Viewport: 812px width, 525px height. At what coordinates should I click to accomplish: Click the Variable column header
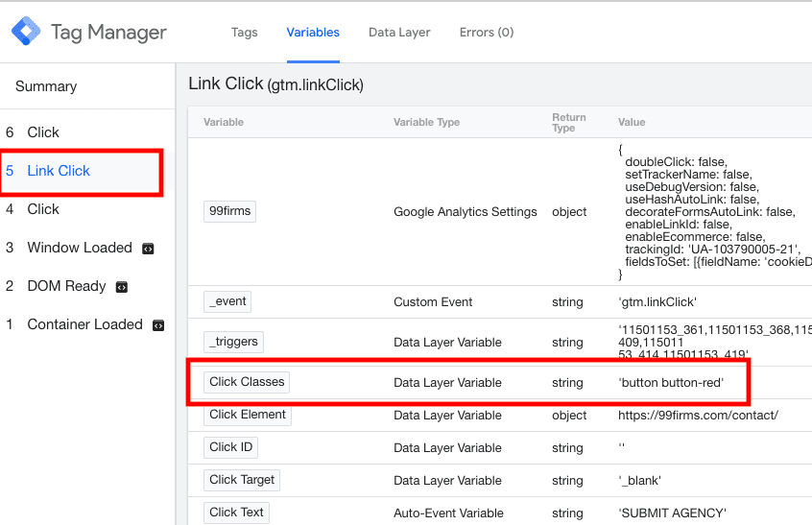click(224, 122)
